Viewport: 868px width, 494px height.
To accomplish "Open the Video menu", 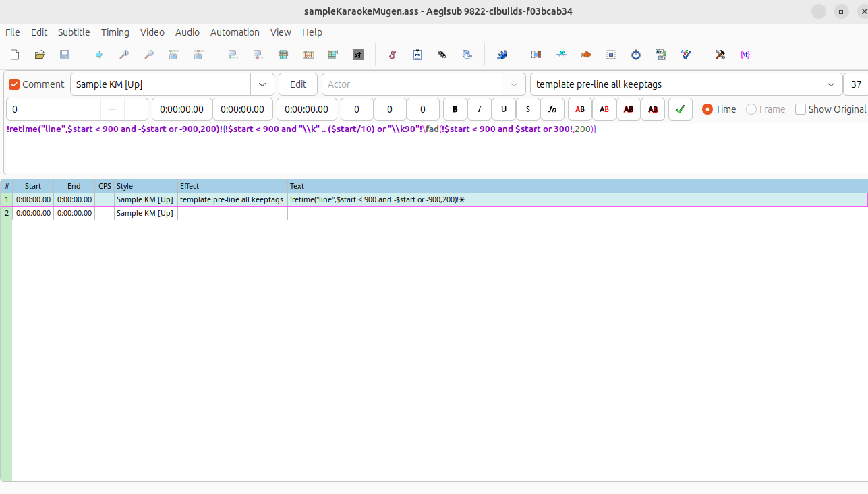I will point(152,32).
